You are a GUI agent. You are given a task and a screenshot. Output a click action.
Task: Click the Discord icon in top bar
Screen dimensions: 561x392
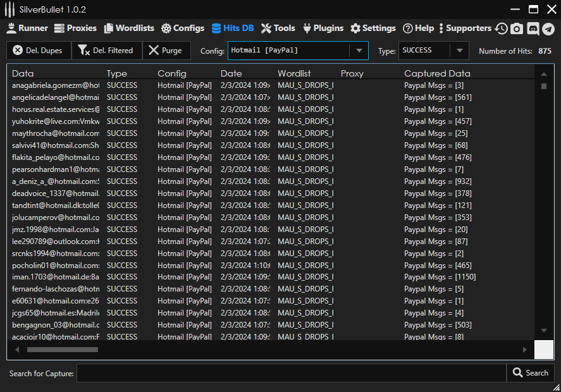tap(533, 28)
